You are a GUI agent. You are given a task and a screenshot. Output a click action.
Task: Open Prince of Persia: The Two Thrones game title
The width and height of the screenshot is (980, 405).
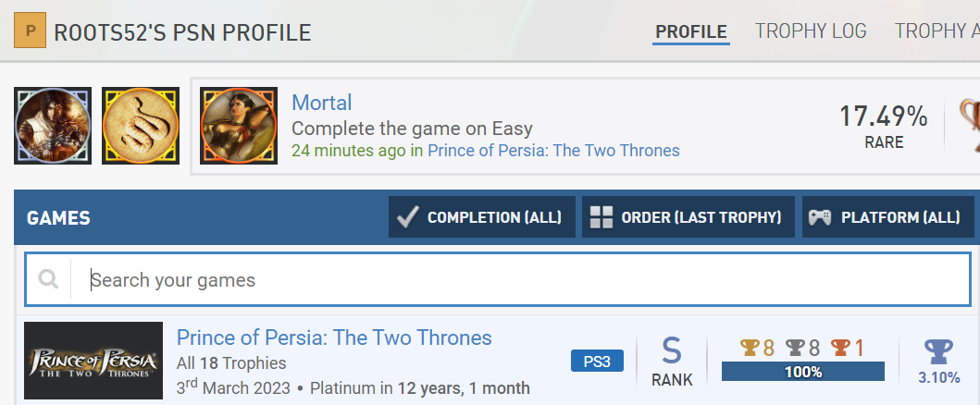tap(334, 337)
